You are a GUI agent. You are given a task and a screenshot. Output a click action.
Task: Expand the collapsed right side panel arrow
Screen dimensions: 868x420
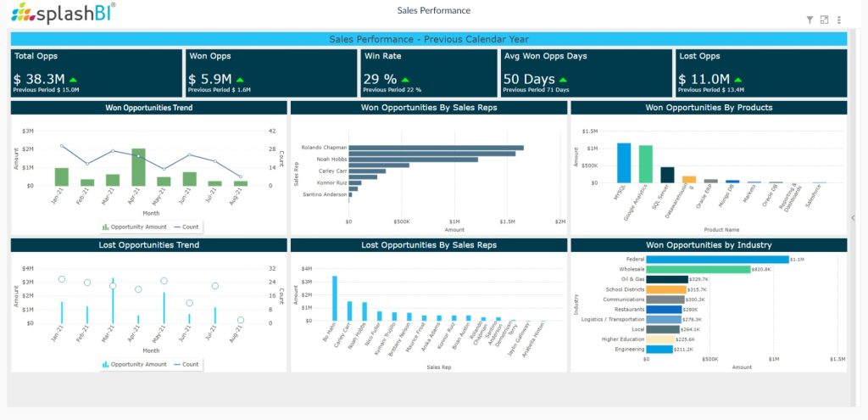coord(854,218)
